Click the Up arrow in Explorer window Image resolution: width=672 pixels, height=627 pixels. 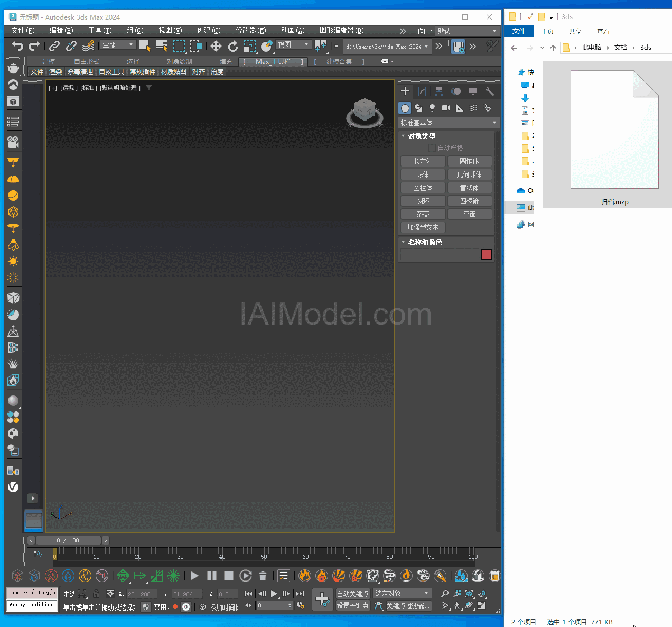point(553,48)
